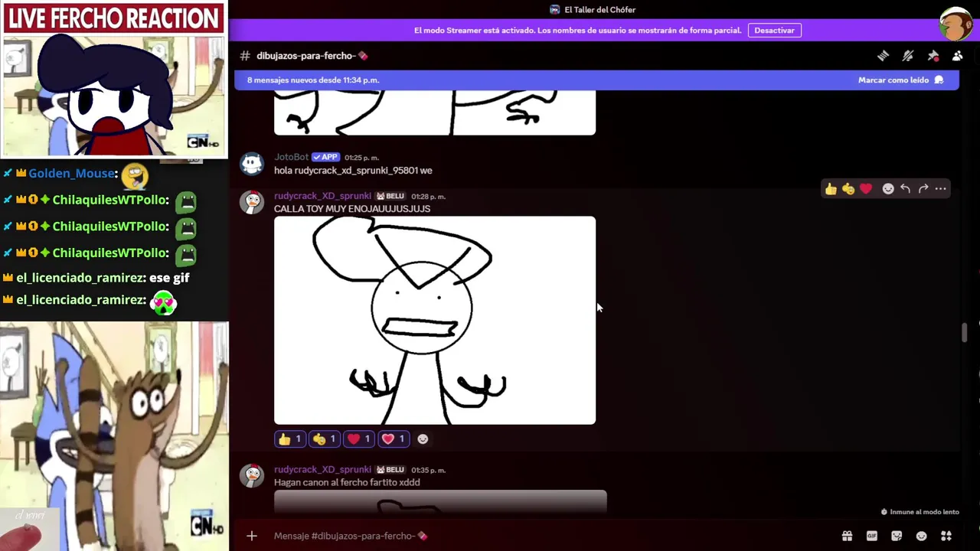
Task: Click Inmune al modo lento label
Action: point(920,512)
